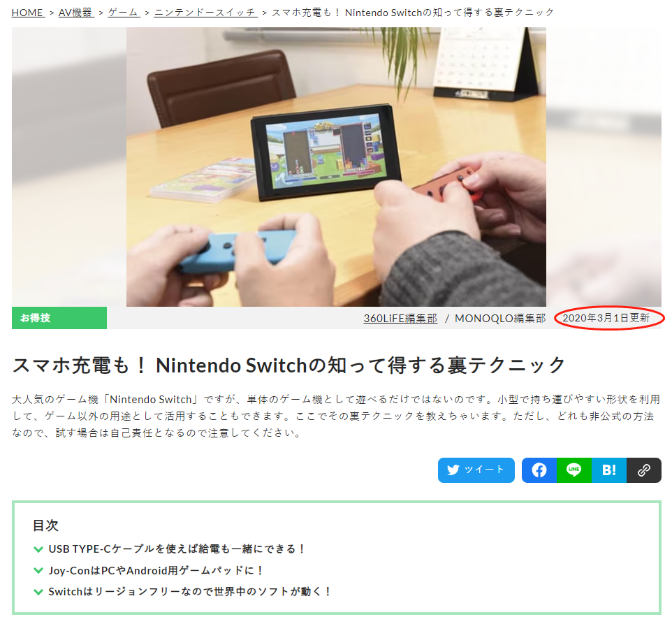The height and width of the screenshot is (624, 672).
Task: Share article on Facebook icon
Action: coord(539,470)
